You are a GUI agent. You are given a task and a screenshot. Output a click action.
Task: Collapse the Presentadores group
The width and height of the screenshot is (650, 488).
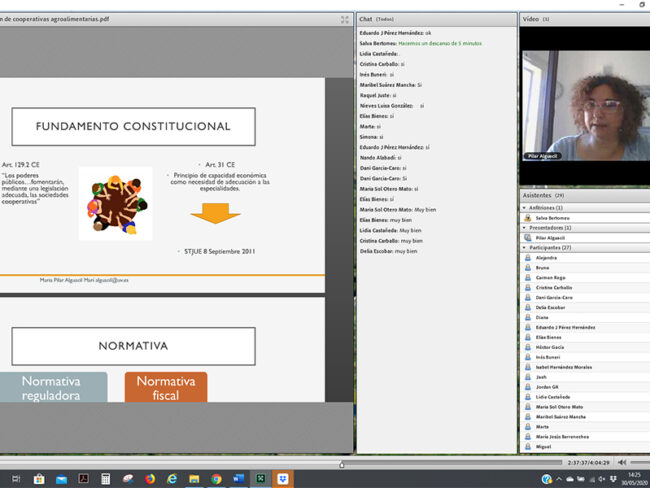[526, 227]
